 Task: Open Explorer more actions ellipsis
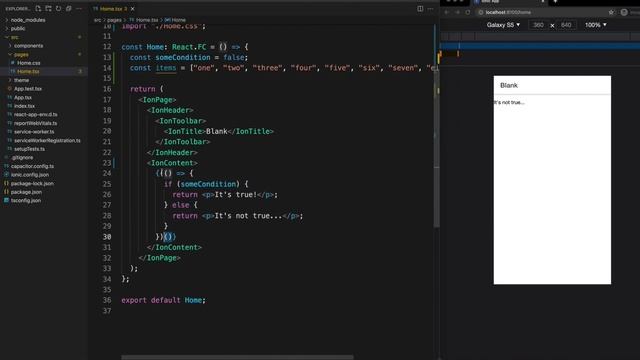[79, 8]
